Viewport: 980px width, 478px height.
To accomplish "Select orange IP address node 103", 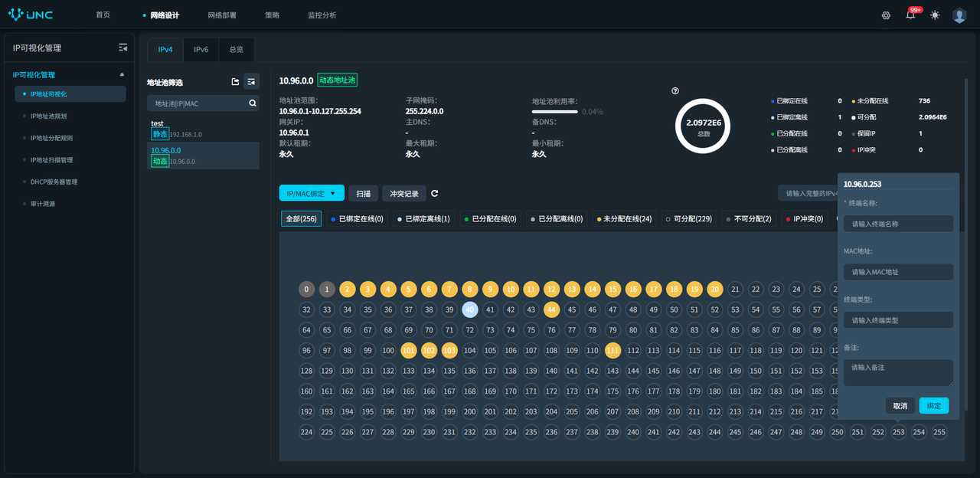I will [449, 350].
